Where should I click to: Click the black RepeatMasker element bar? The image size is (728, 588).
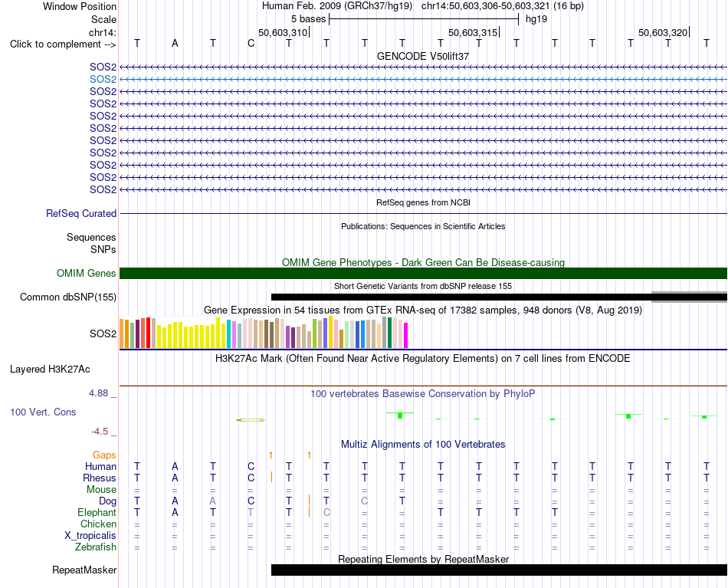point(499,570)
